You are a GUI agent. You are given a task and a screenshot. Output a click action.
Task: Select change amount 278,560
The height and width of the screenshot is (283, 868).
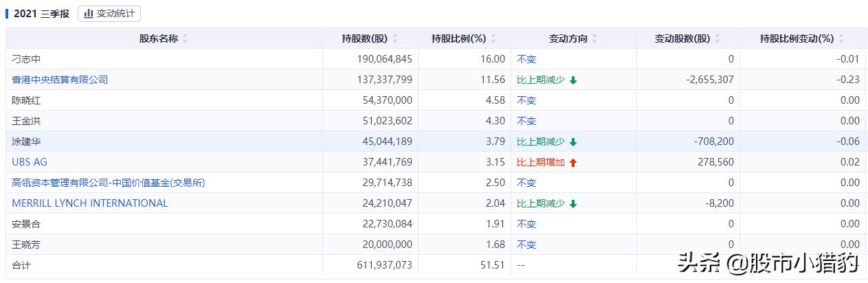coord(717,162)
